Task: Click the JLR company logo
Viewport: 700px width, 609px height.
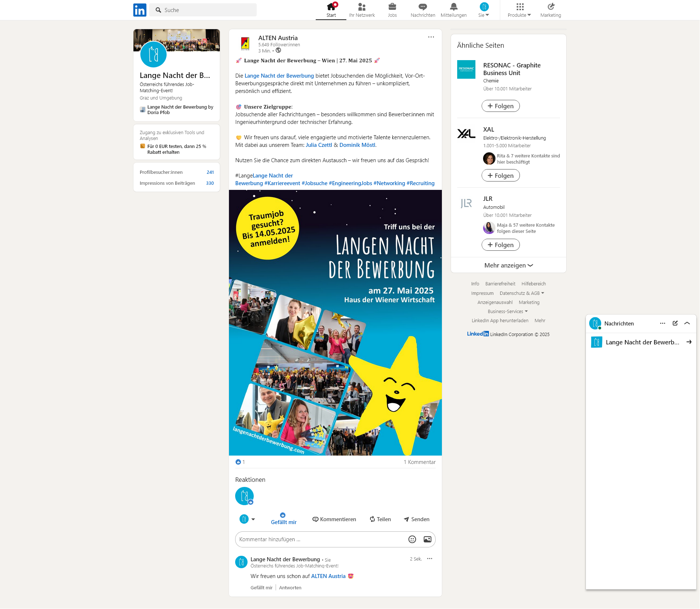Action: [x=466, y=203]
